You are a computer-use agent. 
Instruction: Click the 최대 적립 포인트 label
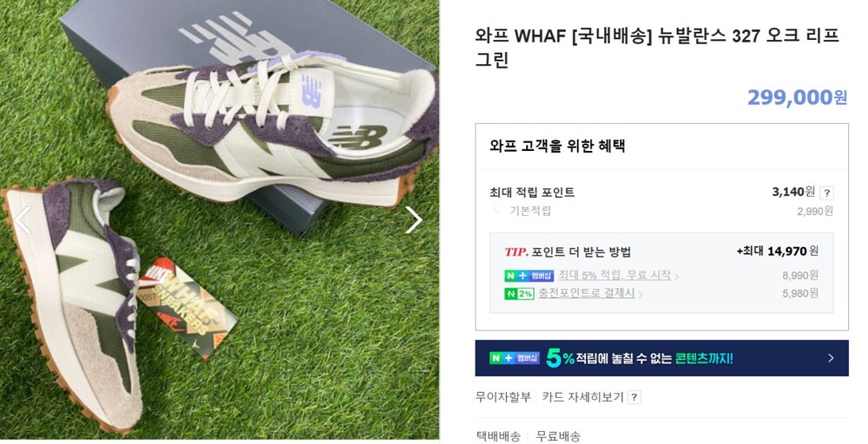click(x=532, y=193)
